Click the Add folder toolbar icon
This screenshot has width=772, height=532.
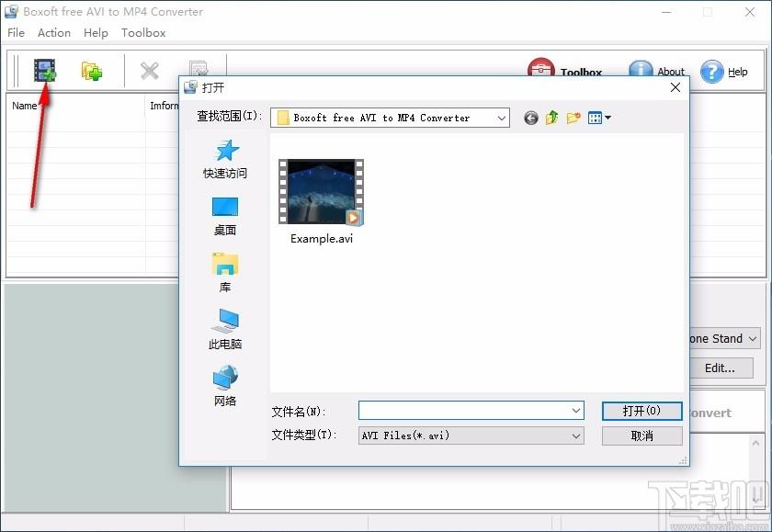pyautogui.click(x=91, y=71)
